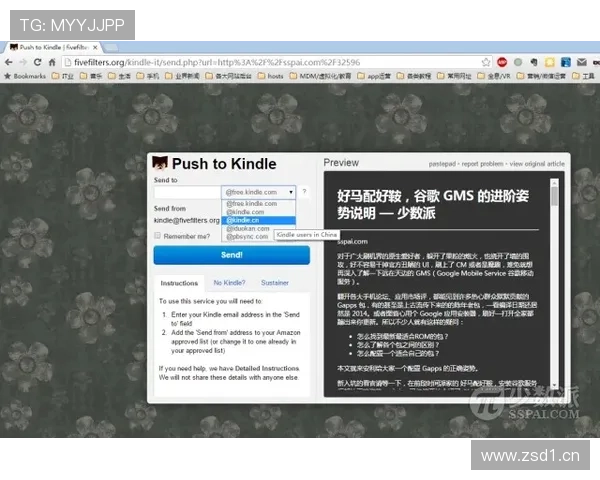Select the Push to Kindle browser tab
The width and height of the screenshot is (600, 480).
pos(54,47)
